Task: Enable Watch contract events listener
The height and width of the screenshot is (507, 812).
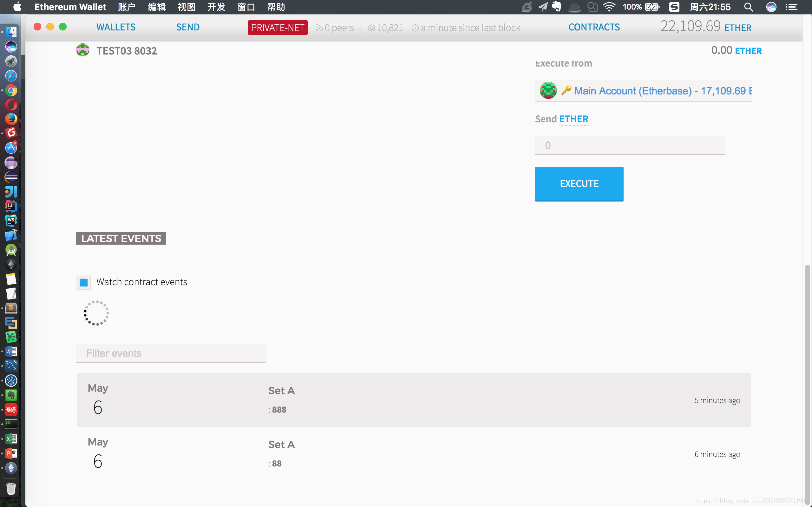Action: tap(84, 282)
